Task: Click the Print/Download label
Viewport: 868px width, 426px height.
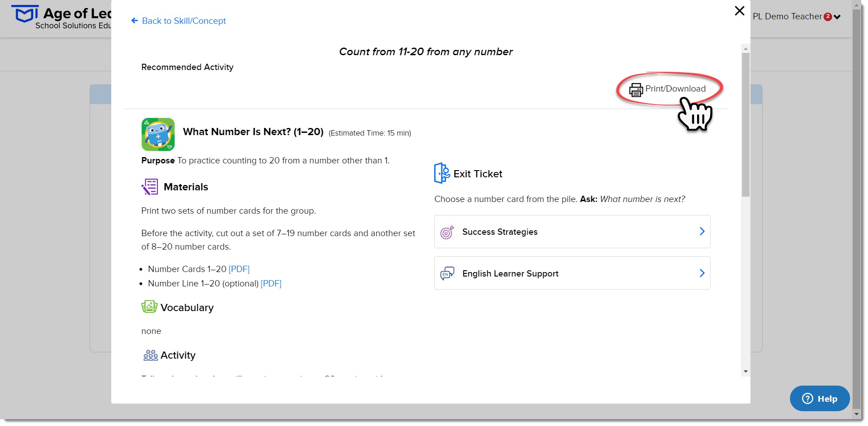Action: click(x=676, y=89)
